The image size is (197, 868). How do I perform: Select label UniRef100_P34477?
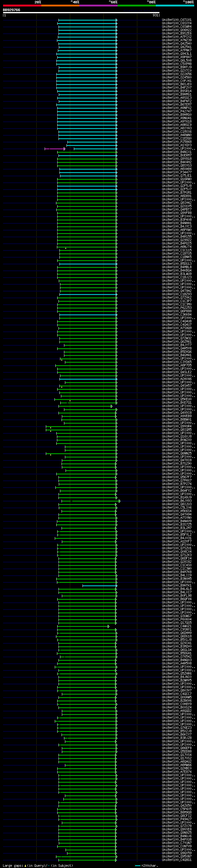coord(176,172)
